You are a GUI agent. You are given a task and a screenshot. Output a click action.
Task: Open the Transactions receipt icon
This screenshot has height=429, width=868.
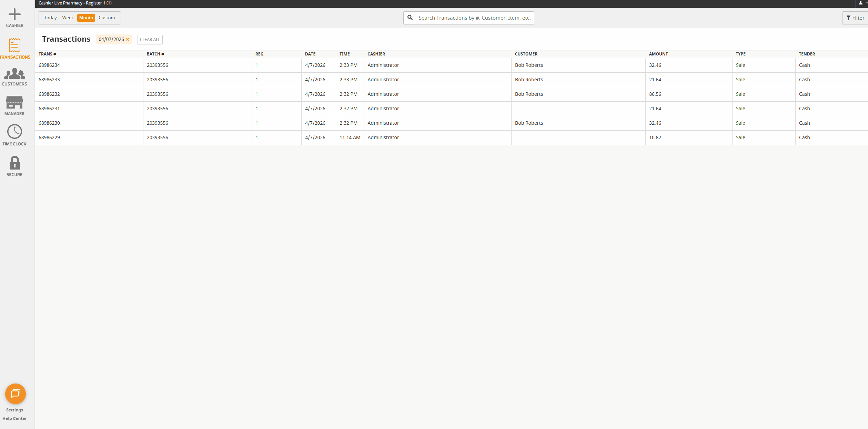coord(14,45)
